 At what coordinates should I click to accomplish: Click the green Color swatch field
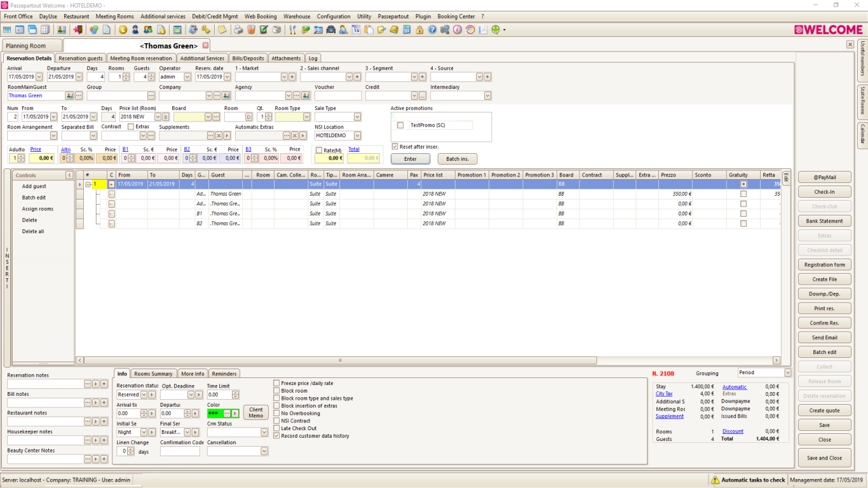click(x=214, y=414)
